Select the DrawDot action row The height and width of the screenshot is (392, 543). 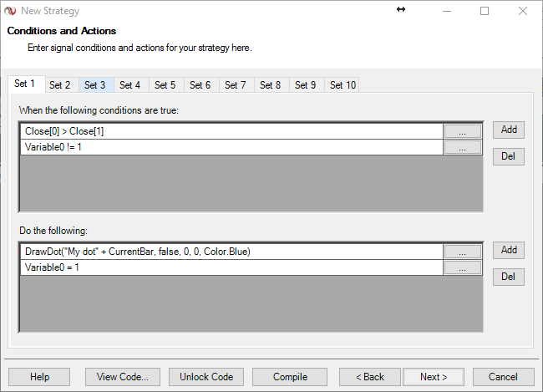point(231,252)
